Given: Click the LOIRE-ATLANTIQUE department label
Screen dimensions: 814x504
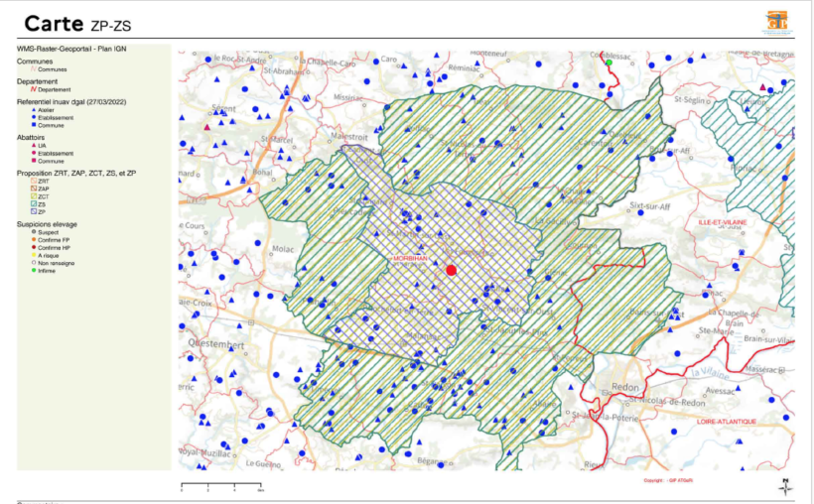Looking at the screenshot, I should coord(727,422).
